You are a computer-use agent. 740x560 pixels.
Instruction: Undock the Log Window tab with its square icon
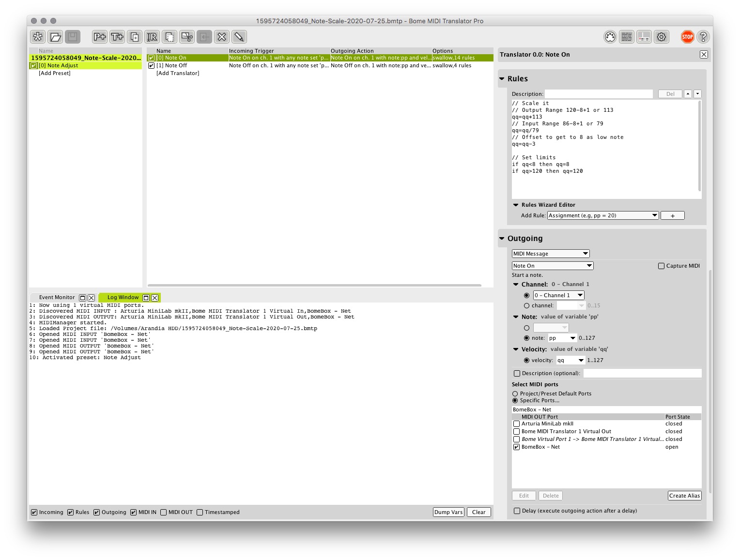click(x=146, y=298)
